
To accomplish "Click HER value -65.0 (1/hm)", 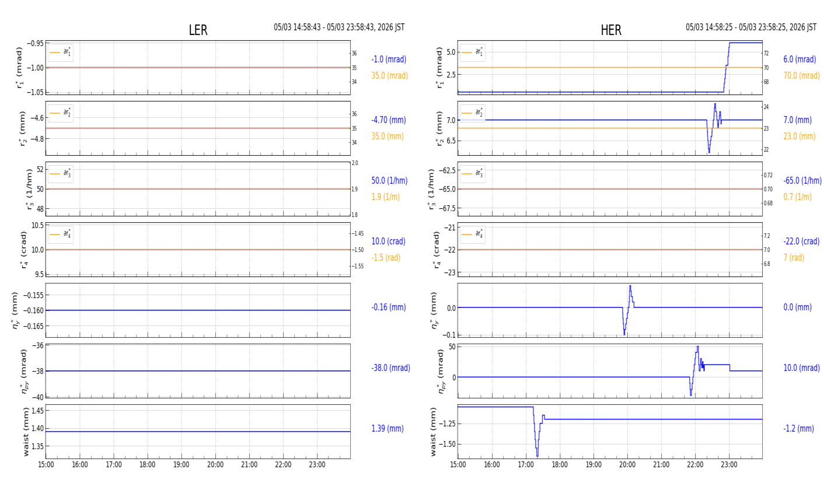I will coord(802,181).
